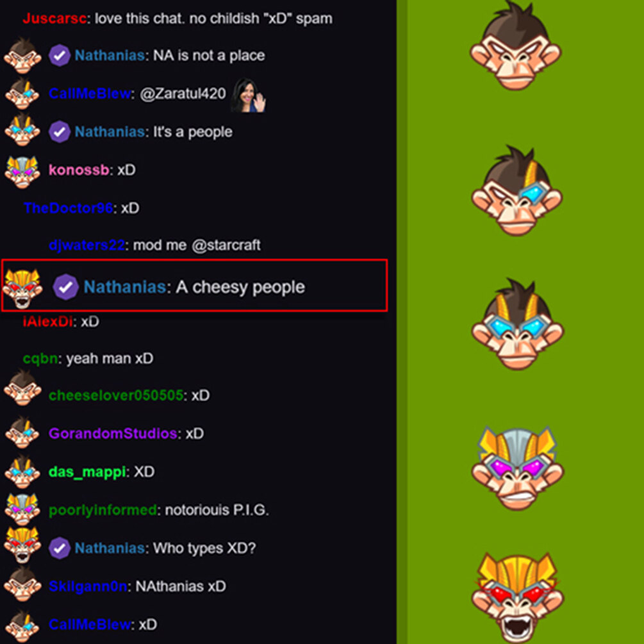Pick the magenta-eyed helmeted monkey emote

[518, 468]
